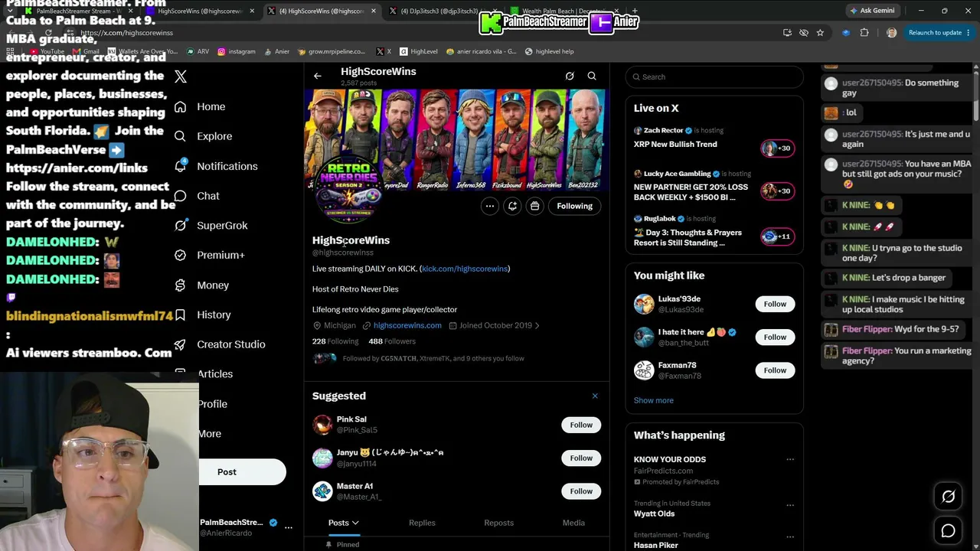This screenshot has width=980, height=551.
Task: Follow the 'I hate it here' account
Action: point(775,337)
